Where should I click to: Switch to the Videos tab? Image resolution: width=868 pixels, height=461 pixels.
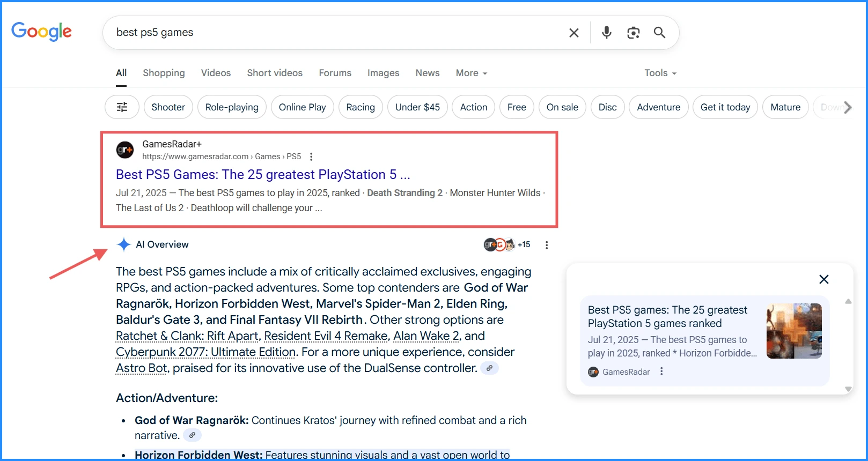pos(216,73)
